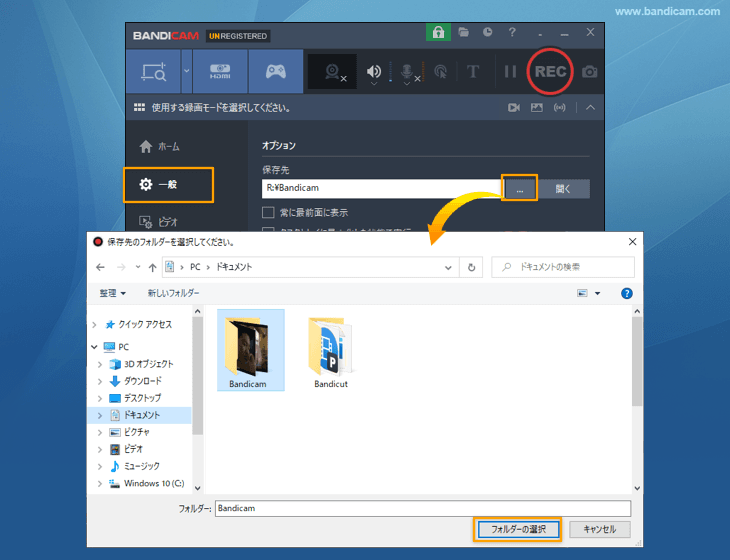Select Windows 10 (C:) drive
Image resolution: width=730 pixels, height=560 pixels.
click(154, 484)
